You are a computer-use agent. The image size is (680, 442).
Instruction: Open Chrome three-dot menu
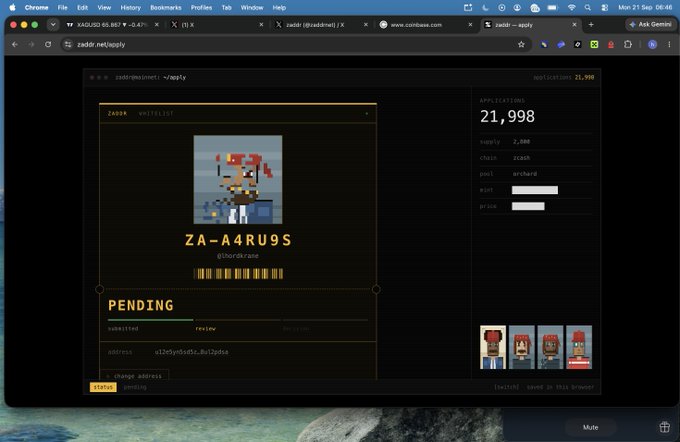669,44
